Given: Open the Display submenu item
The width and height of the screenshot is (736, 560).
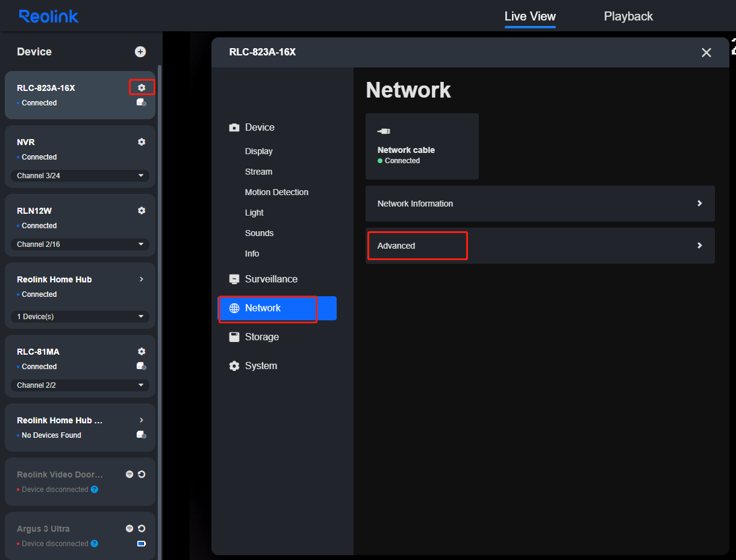Looking at the screenshot, I should (x=259, y=152).
